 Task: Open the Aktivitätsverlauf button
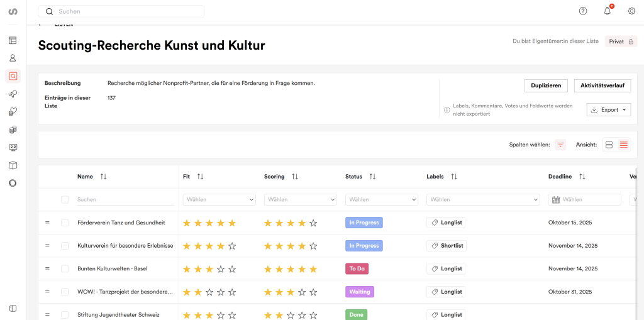602,86
